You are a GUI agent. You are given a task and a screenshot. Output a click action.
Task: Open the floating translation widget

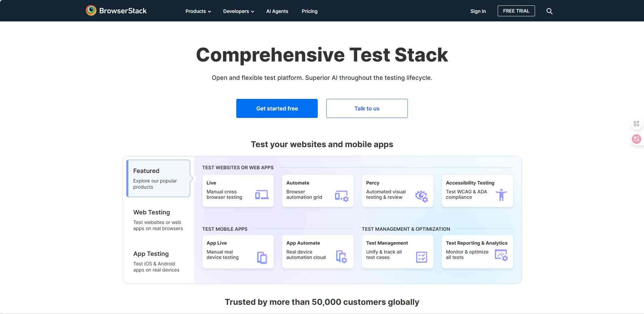(x=636, y=139)
